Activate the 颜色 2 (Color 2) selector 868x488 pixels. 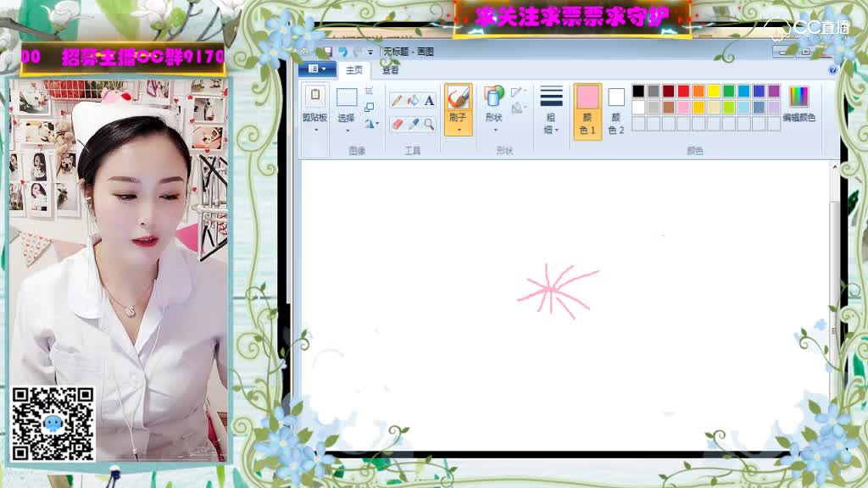click(x=616, y=110)
